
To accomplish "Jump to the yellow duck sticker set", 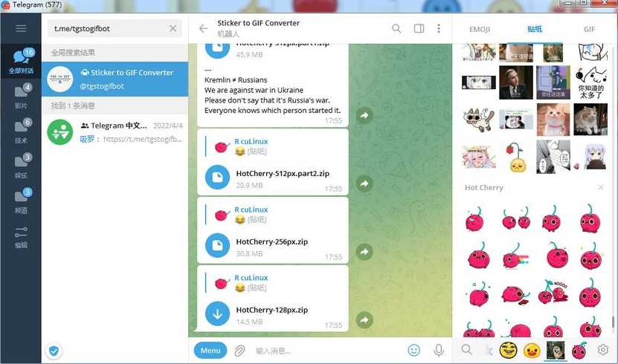I will [x=532, y=350].
